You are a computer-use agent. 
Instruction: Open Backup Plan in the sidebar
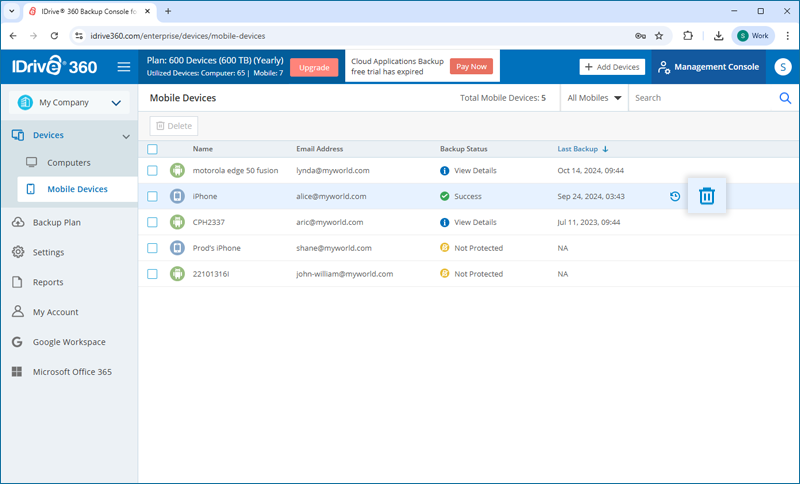click(x=56, y=222)
